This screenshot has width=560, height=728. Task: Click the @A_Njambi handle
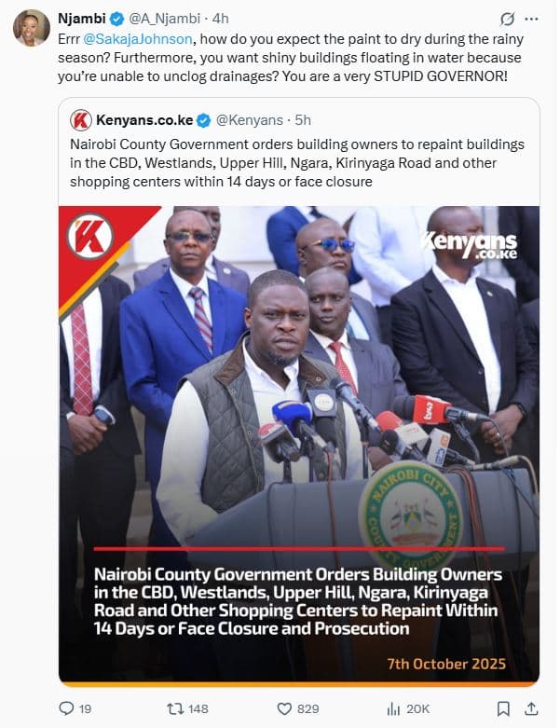point(164,19)
